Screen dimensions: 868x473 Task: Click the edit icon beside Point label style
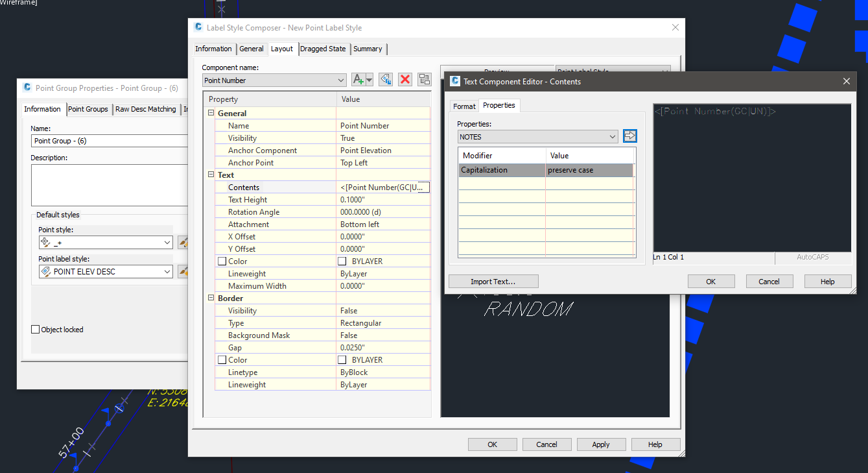pos(183,271)
